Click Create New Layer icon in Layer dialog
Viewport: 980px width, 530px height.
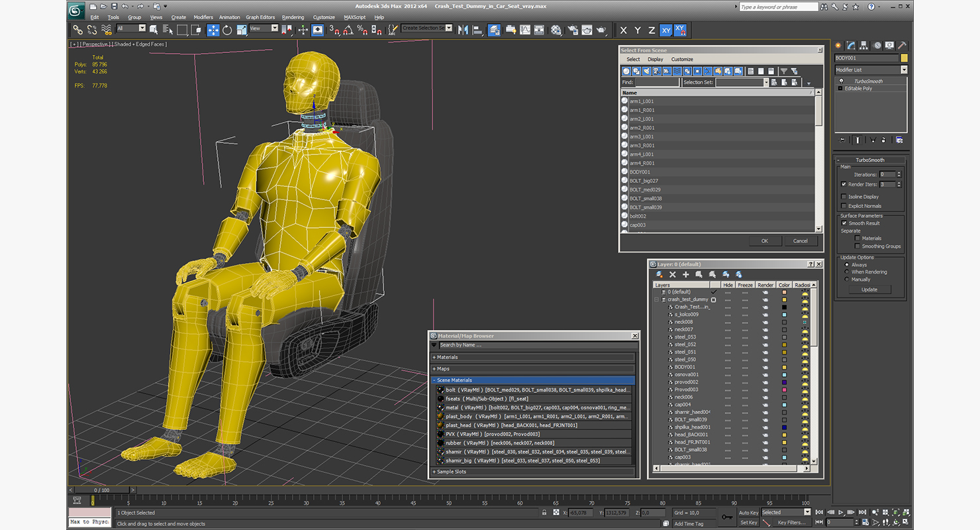(x=659, y=274)
